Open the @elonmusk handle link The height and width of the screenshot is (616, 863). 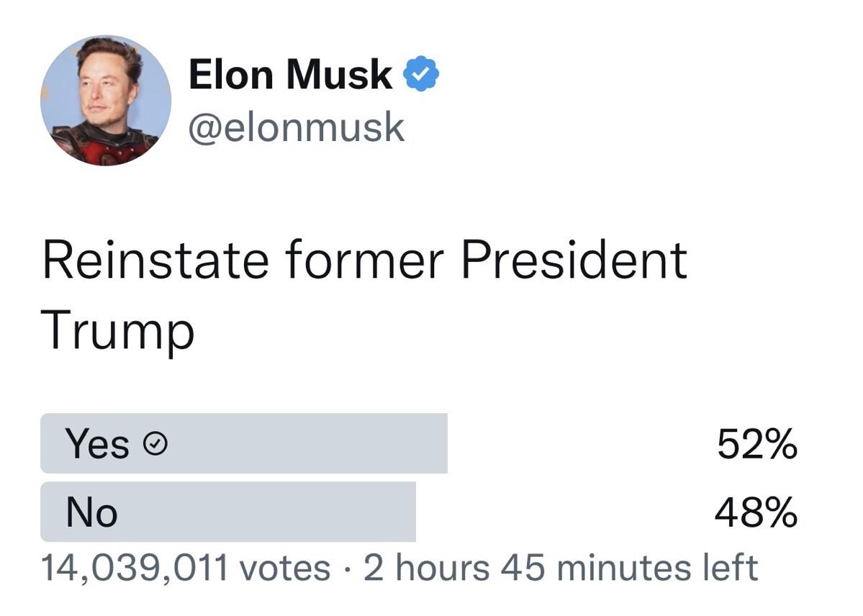point(297,127)
